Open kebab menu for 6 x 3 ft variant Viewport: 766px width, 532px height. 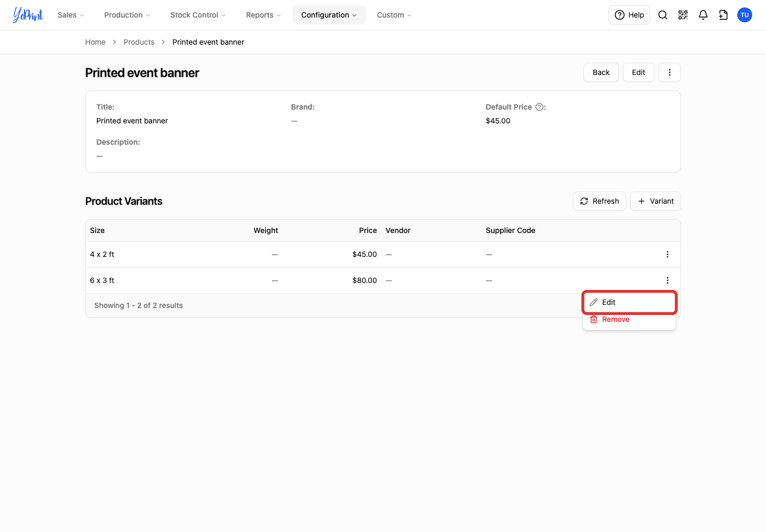(x=668, y=280)
